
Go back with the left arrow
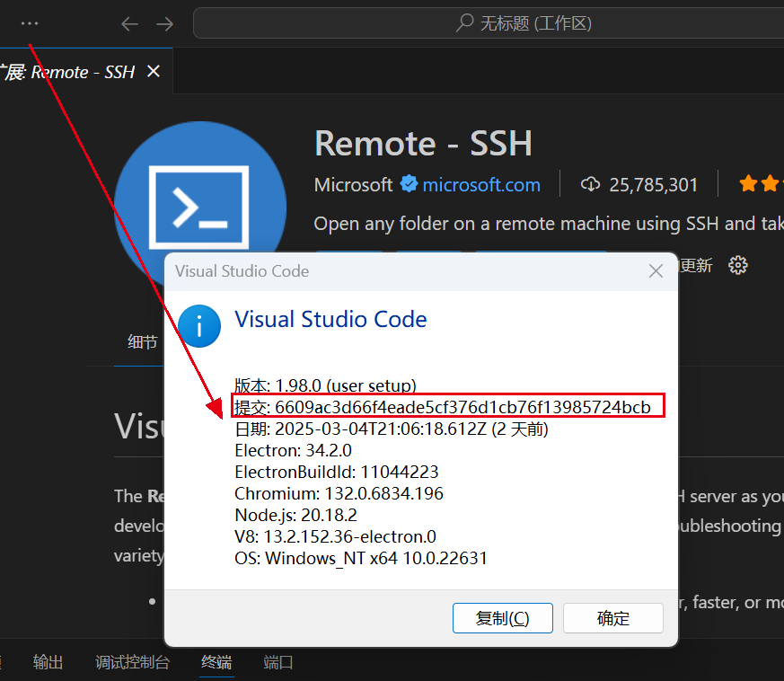(x=129, y=23)
